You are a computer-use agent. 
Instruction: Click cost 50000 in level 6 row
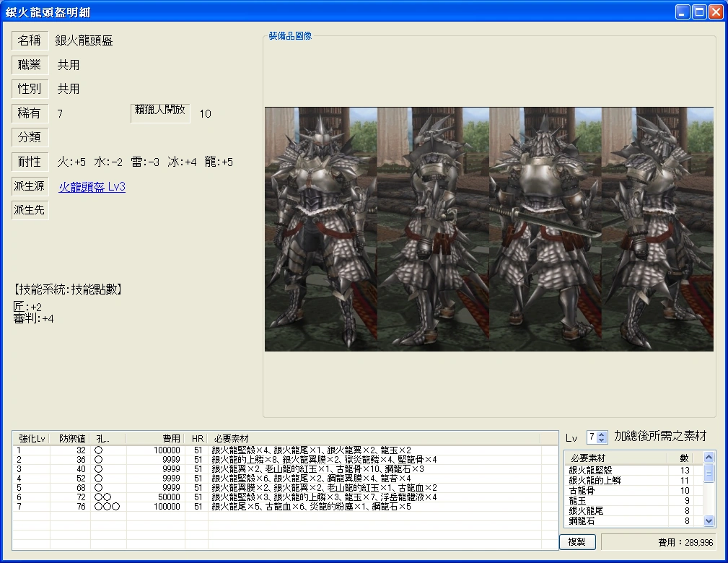click(169, 497)
